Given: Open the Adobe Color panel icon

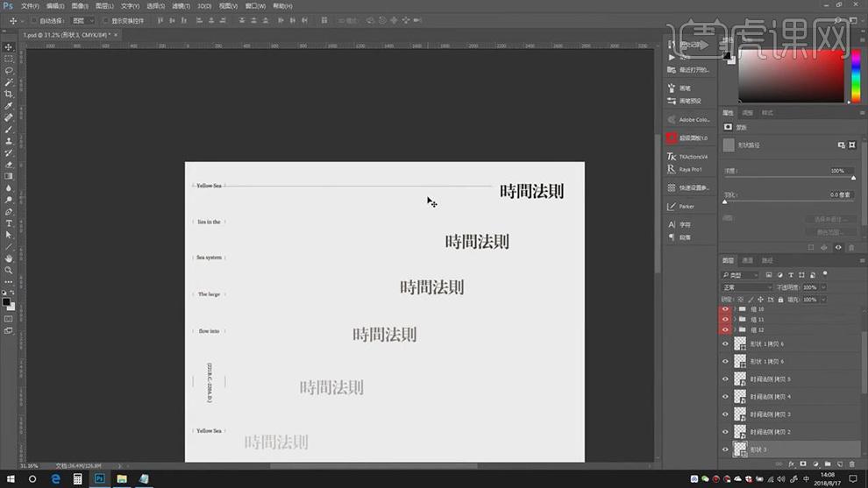Looking at the screenshot, I should pyautogui.click(x=672, y=119).
